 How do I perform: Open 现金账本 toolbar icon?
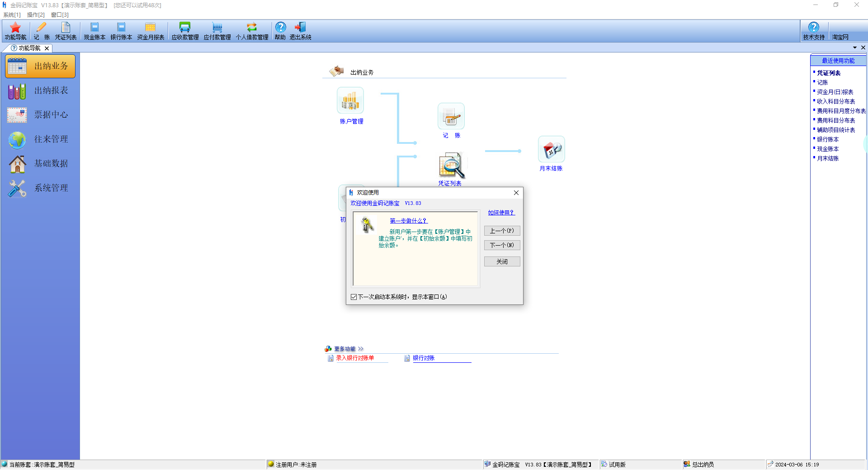coord(94,31)
